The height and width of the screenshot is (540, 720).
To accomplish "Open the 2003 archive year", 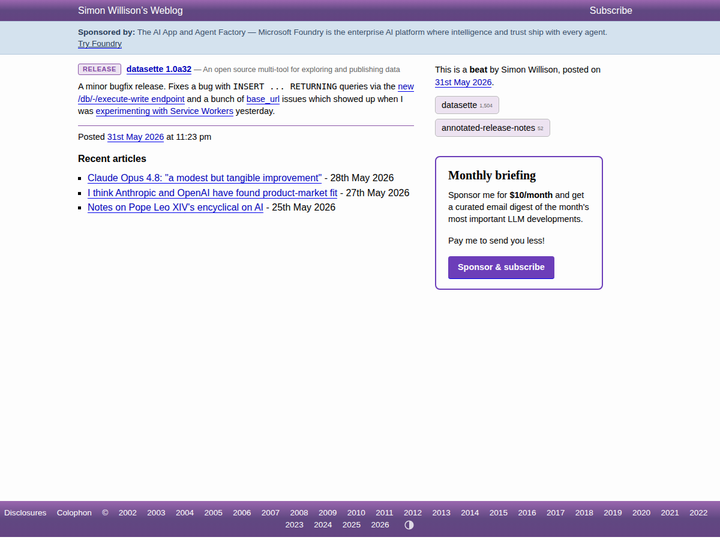I will click(156, 513).
